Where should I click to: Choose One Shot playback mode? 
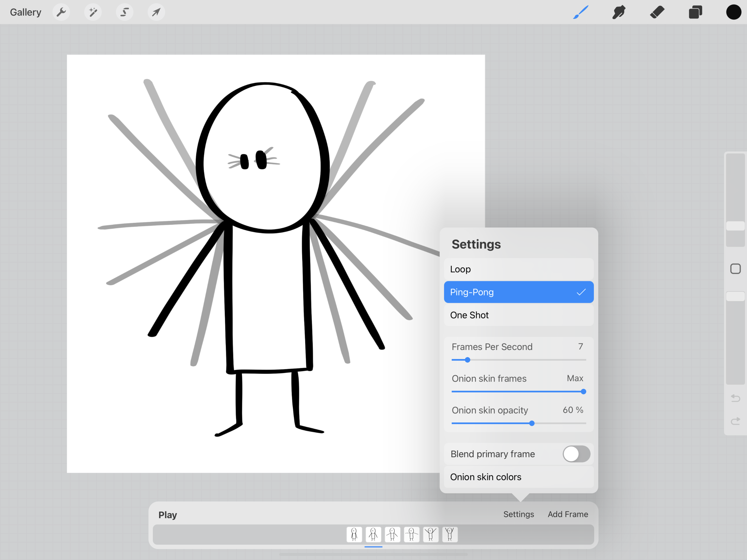518,315
